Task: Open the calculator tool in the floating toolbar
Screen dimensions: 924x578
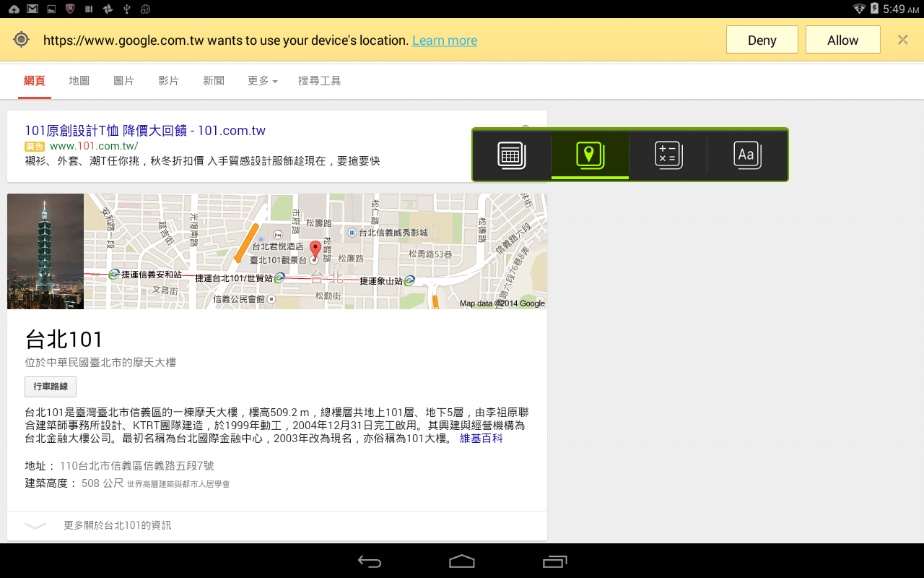Action: (668, 155)
